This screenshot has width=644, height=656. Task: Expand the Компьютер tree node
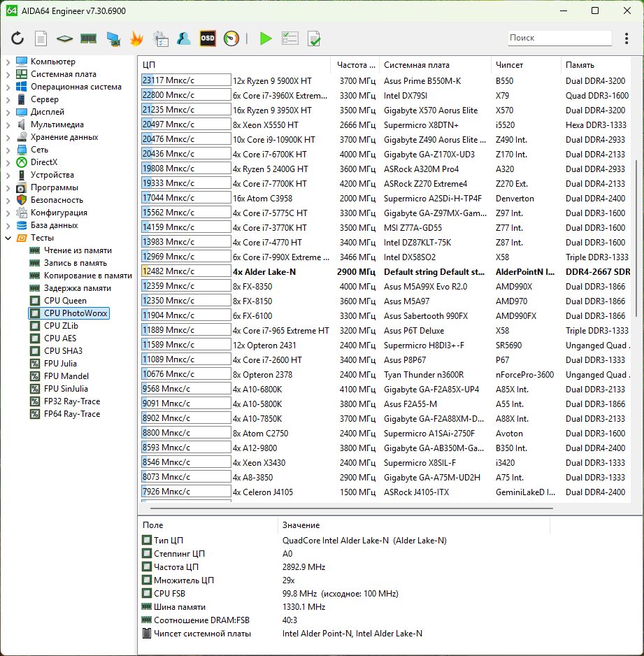(8, 62)
